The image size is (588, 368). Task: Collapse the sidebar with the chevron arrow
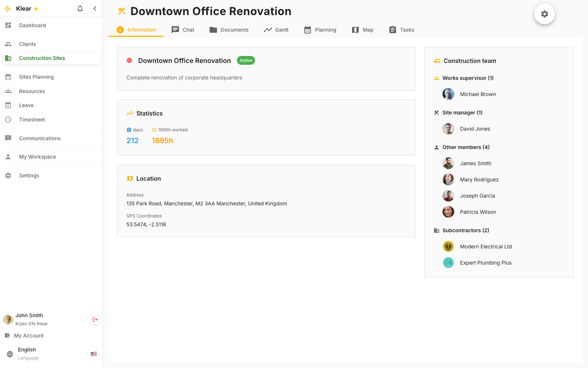click(95, 8)
